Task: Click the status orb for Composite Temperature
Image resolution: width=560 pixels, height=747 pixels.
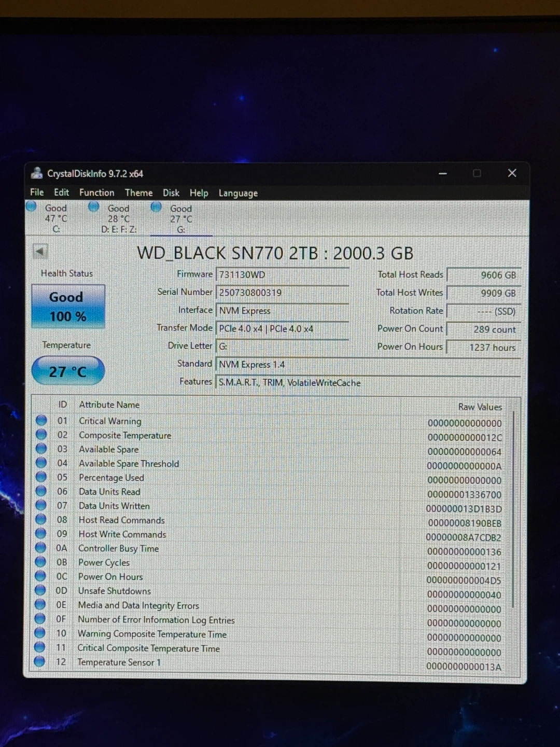Action: tap(41, 434)
